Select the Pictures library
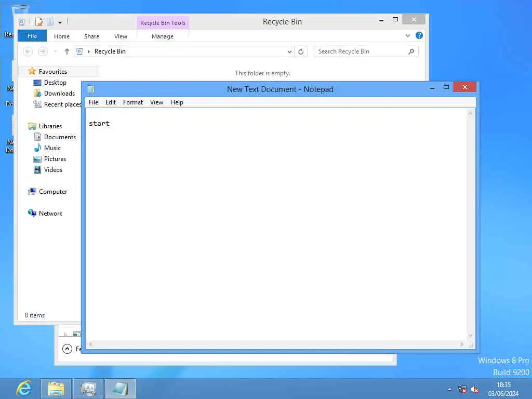Image resolution: width=532 pixels, height=399 pixels. pyautogui.click(x=55, y=159)
